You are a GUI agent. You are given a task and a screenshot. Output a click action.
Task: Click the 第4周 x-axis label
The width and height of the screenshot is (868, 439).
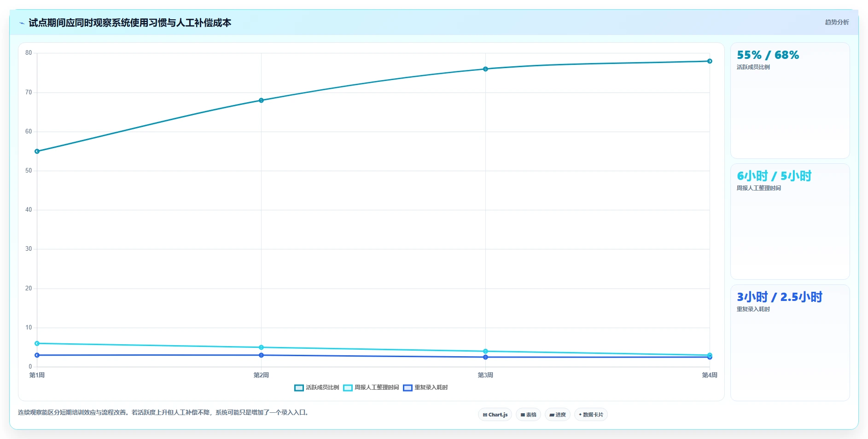click(x=710, y=375)
